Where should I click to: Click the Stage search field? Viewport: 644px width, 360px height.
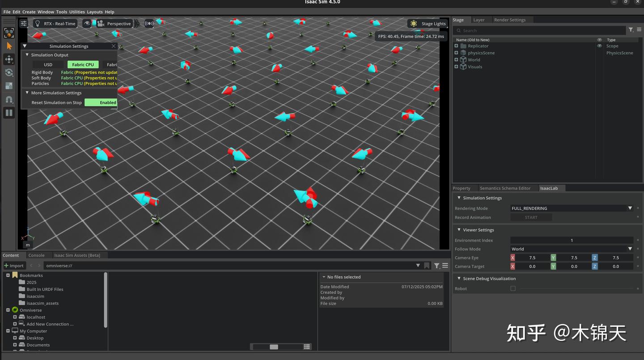(539, 30)
